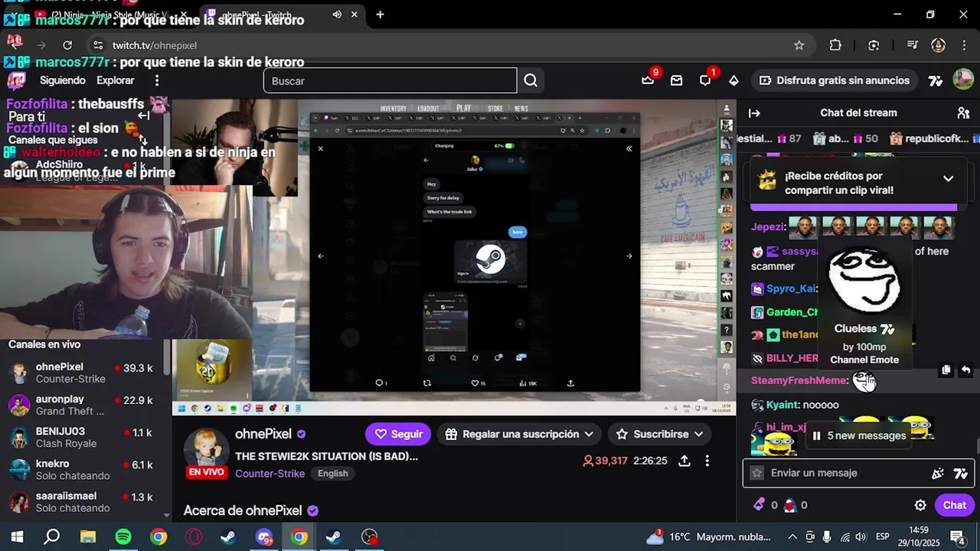Screen dimensions: 980x551
Task: Click Disfruta gratis sin anuncios button
Action: pyautogui.click(x=834, y=80)
